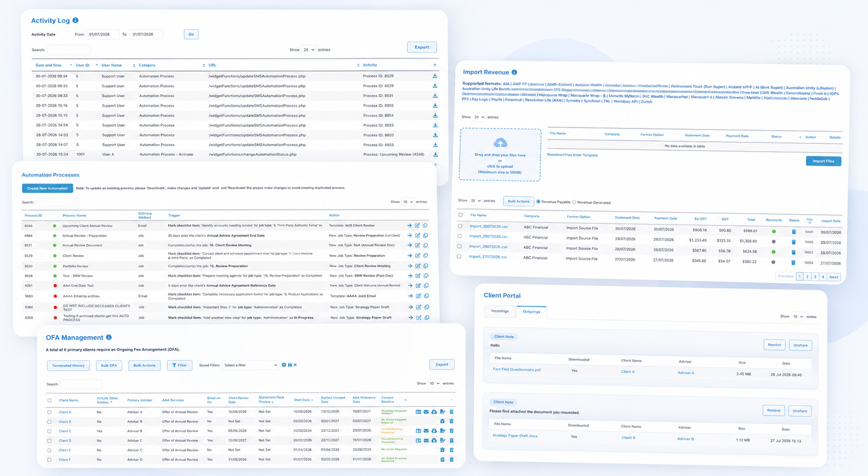868x476 pixels.
Task: Toggle select-all checkbox in Import Revenue table
Action: pyautogui.click(x=460, y=215)
